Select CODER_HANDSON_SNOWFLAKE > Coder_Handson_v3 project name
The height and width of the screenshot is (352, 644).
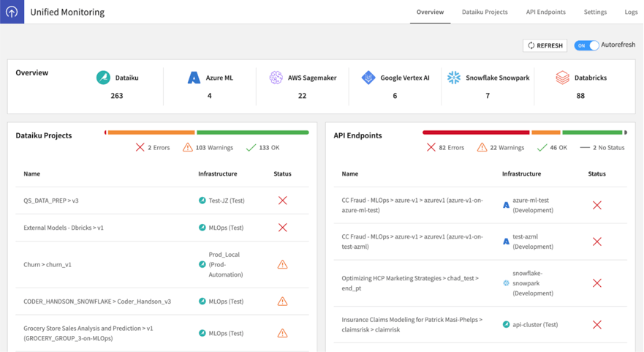[x=97, y=302]
